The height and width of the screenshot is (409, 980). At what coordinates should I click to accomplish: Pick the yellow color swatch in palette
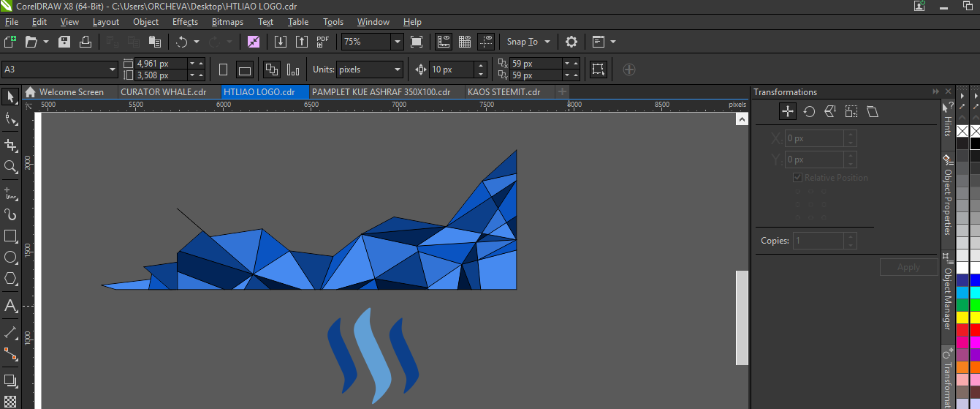pos(962,317)
